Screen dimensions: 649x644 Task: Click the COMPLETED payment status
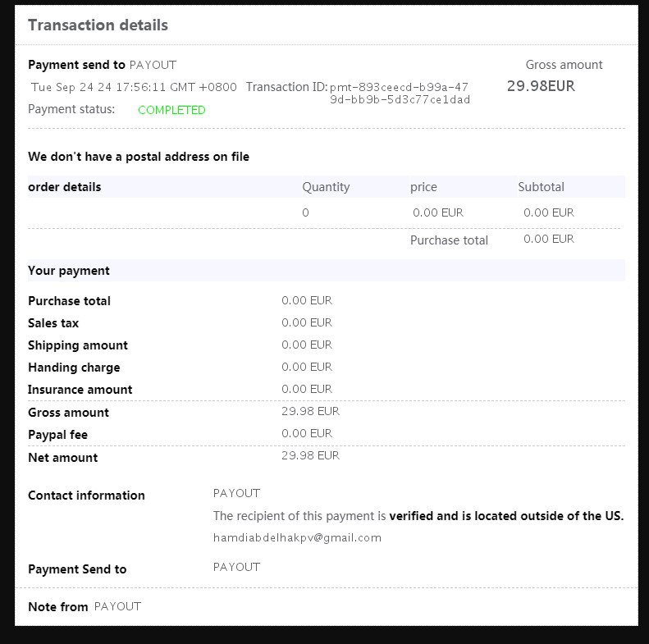coord(171,110)
